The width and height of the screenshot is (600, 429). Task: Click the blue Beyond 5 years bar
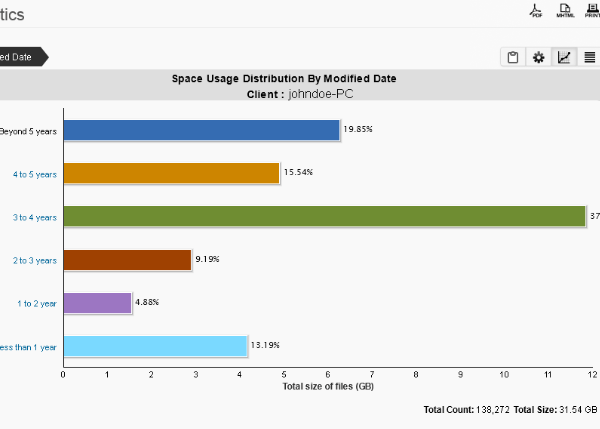click(202, 130)
